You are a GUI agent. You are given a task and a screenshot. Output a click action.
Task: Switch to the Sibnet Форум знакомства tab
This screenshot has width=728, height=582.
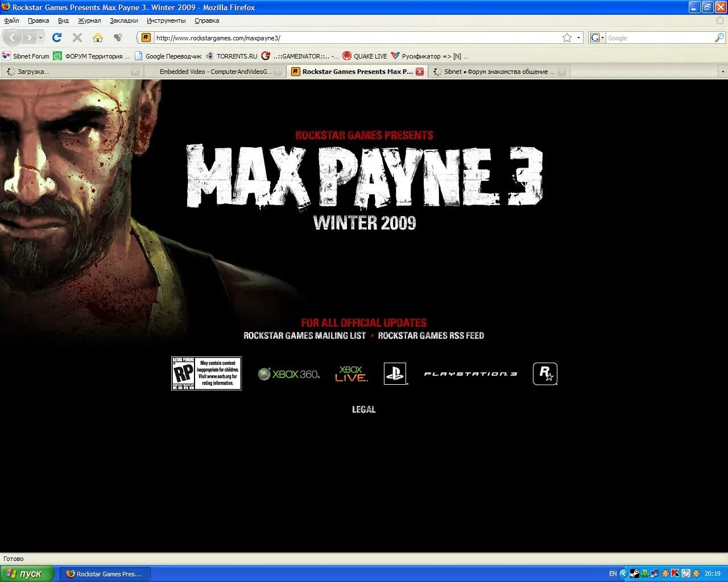click(499, 72)
